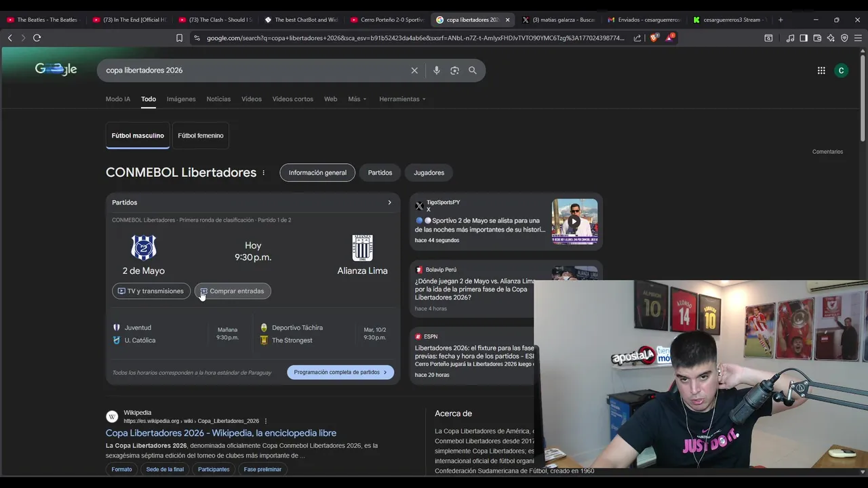
Task: Switch to the best ChatBot tab
Action: click(x=301, y=20)
